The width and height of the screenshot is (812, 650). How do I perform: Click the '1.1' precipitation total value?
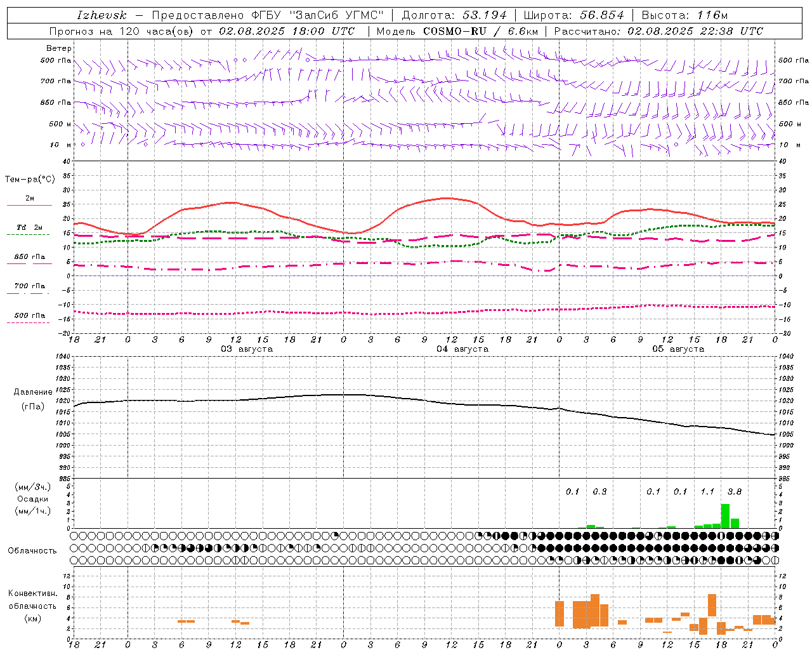[x=707, y=491]
